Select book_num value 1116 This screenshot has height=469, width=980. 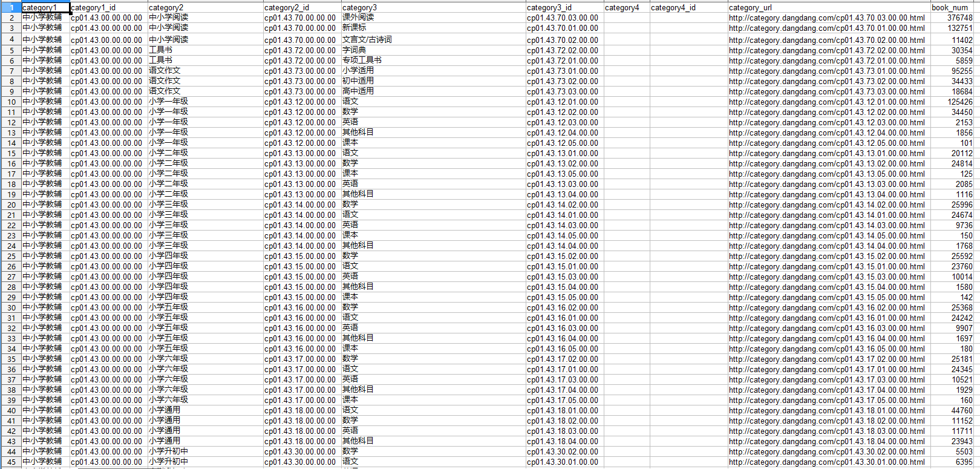[953, 194]
